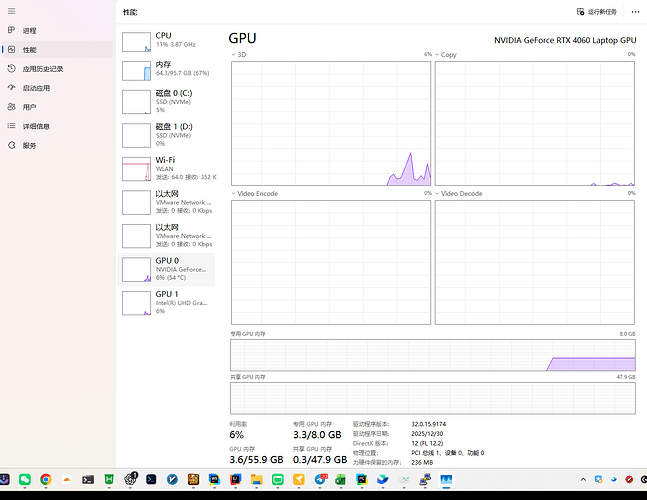Image resolution: width=647 pixels, height=500 pixels.
Task: Select the first 以太网 VMware Network item
Action: [167, 202]
